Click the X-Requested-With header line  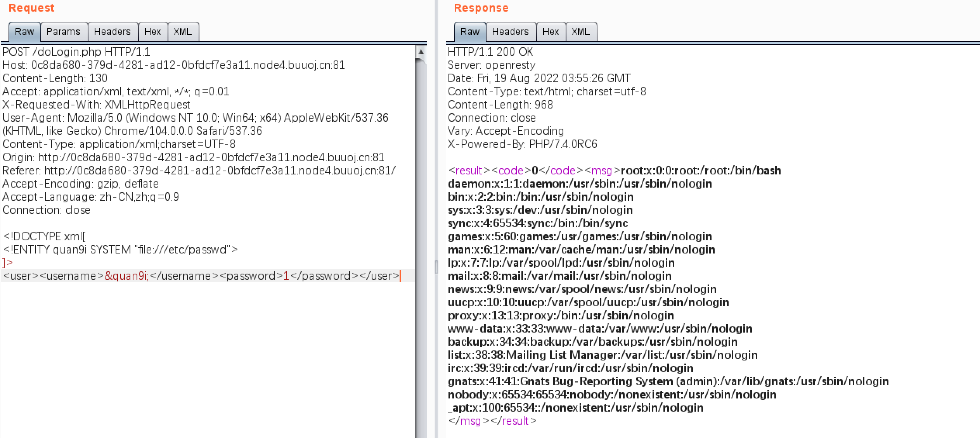pos(97,105)
